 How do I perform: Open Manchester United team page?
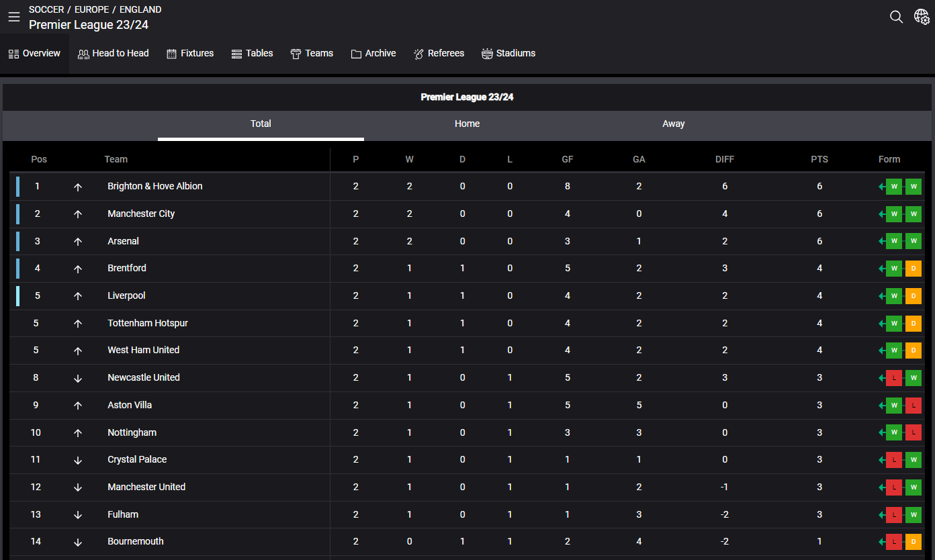[x=146, y=487]
